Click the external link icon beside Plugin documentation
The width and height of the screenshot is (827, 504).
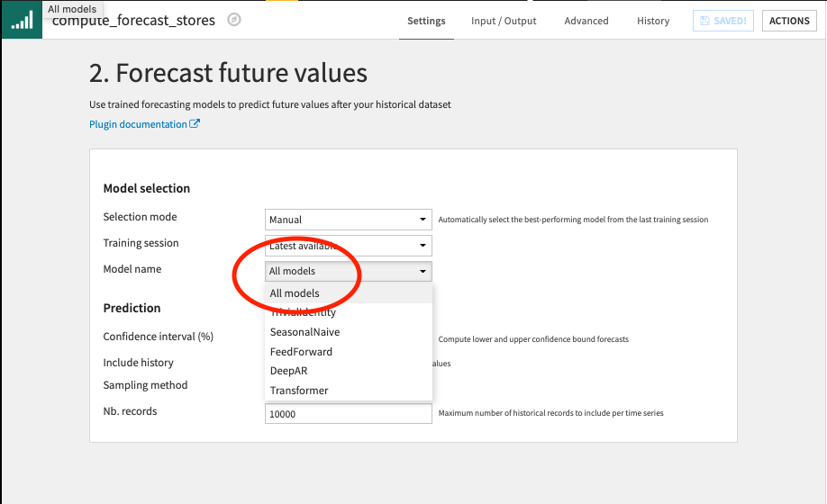click(x=195, y=124)
